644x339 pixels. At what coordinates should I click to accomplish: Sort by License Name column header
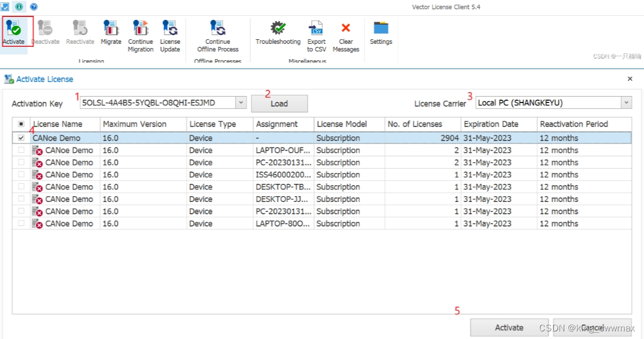click(x=65, y=124)
